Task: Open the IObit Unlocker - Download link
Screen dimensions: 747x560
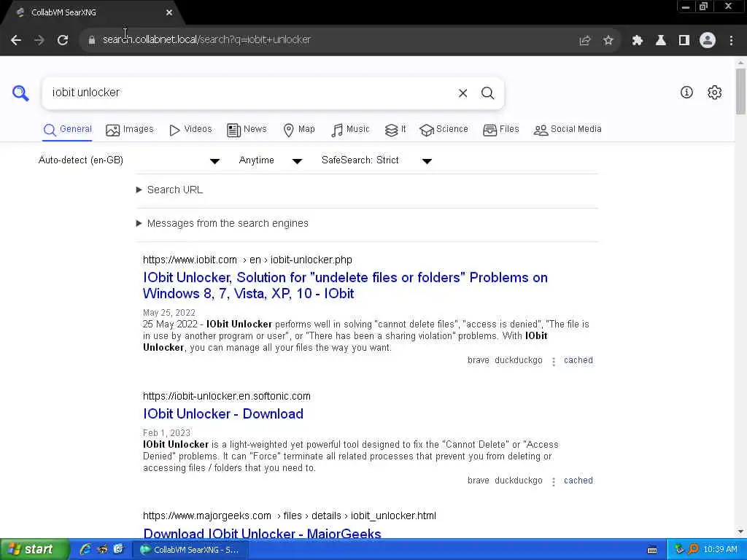Action: pyautogui.click(x=223, y=414)
